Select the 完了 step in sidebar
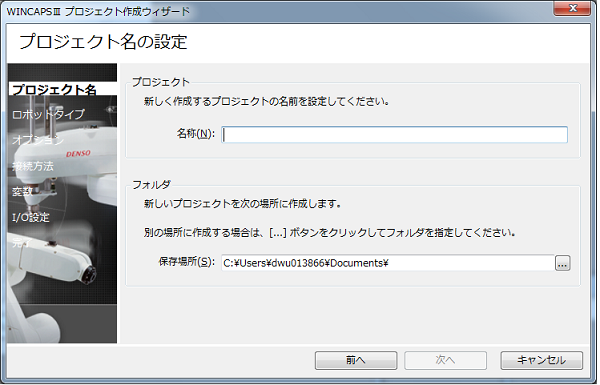600x385 pixels. click(21, 242)
